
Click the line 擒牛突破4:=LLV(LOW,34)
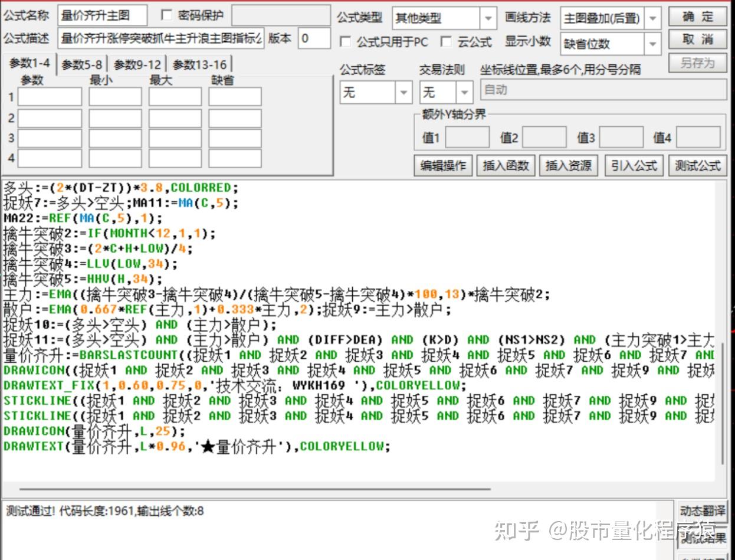(x=90, y=264)
